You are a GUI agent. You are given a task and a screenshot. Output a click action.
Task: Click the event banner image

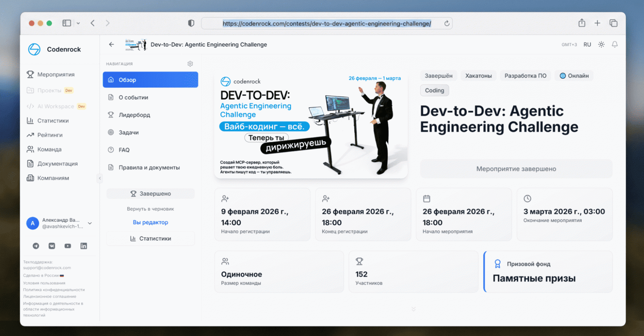[x=311, y=124]
